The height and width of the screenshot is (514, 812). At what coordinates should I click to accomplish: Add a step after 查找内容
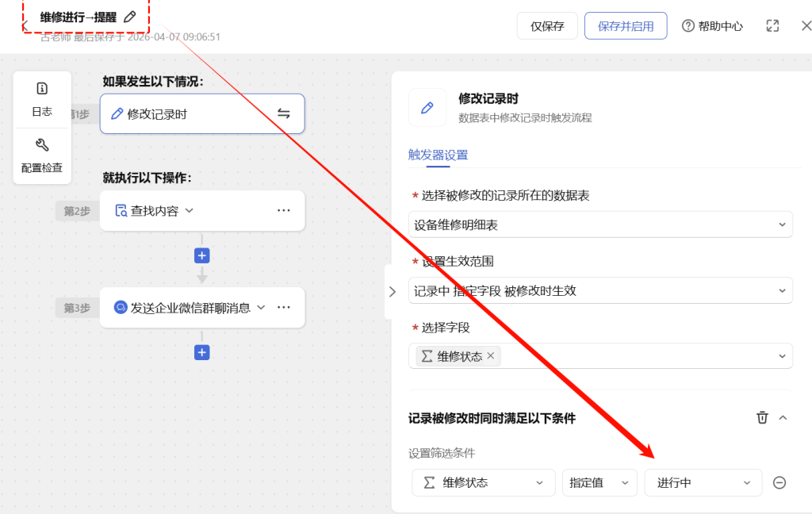click(202, 255)
